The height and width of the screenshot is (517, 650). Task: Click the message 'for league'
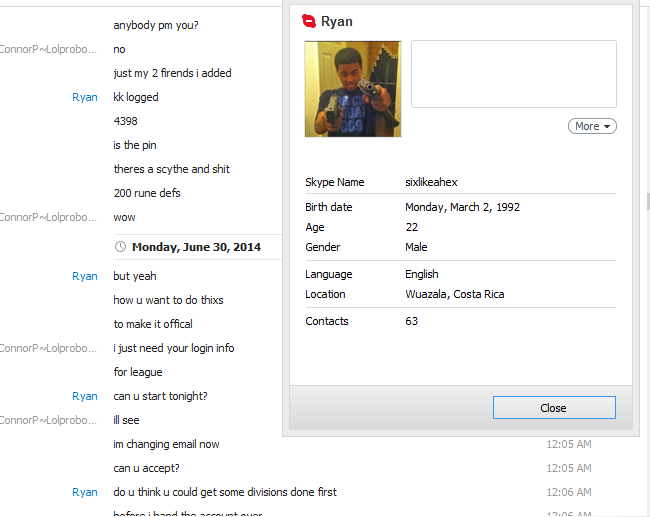(x=138, y=372)
